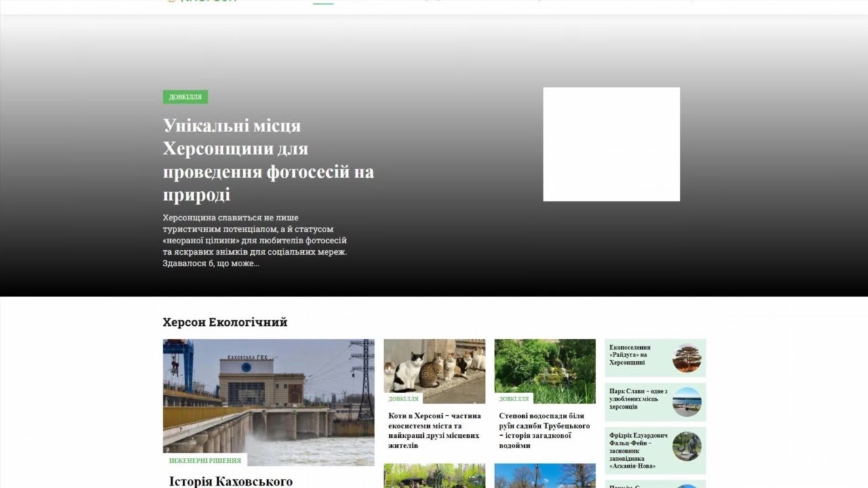
Task: Open the steppe waterfalls photo thumbnail
Action: (x=545, y=371)
